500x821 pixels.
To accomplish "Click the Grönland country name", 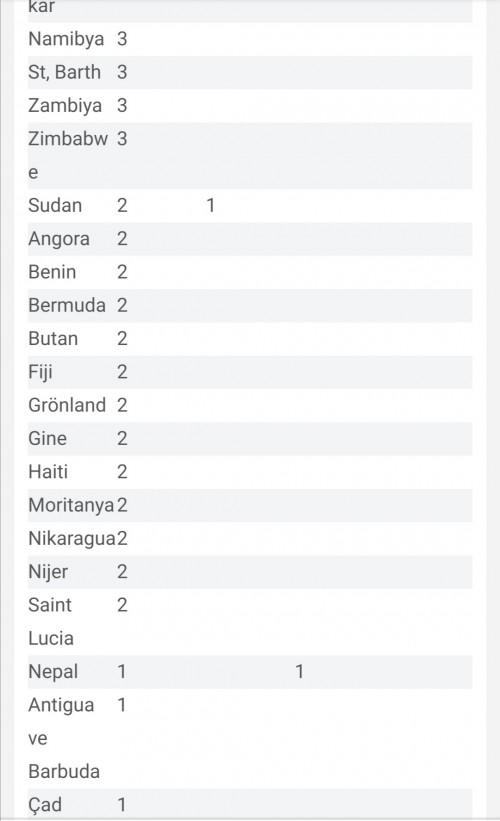I will point(67,405).
